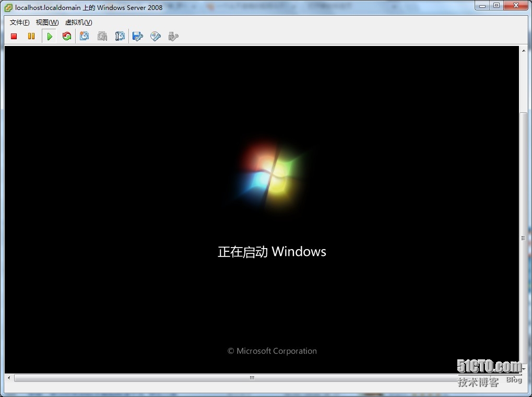532x397 pixels.
Task: Click the vSphere icon in the title bar
Action: (8, 7)
